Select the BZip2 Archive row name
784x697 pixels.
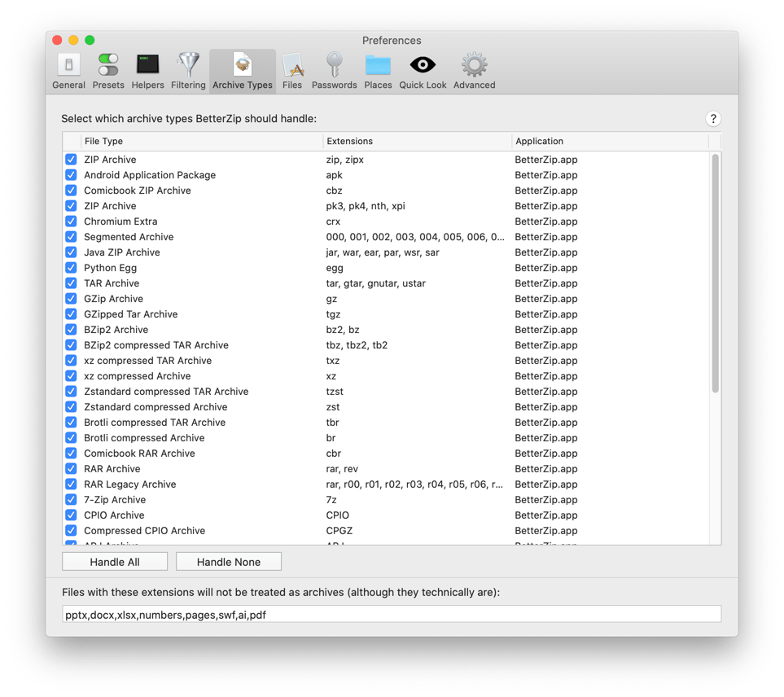point(116,330)
